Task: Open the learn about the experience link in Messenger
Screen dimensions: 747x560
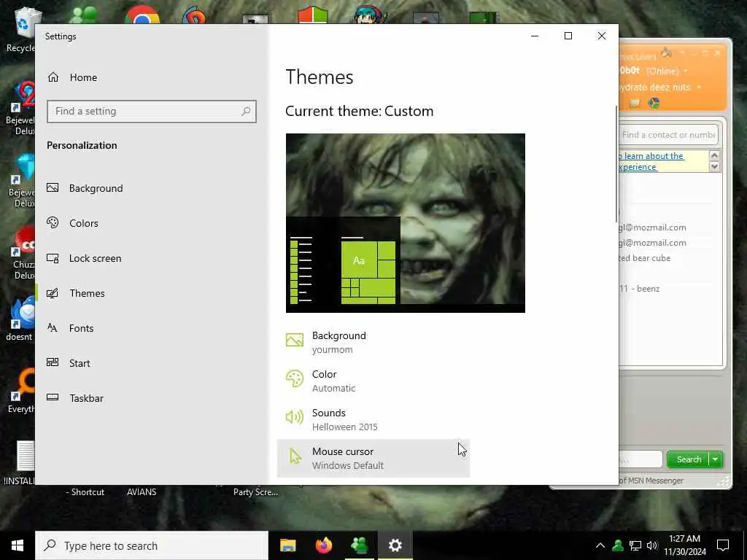Action: 651,161
